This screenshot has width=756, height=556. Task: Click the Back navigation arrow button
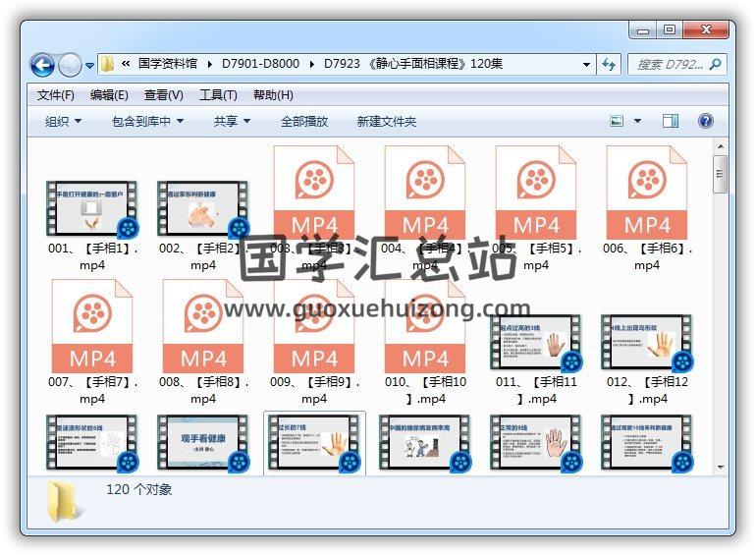point(42,65)
